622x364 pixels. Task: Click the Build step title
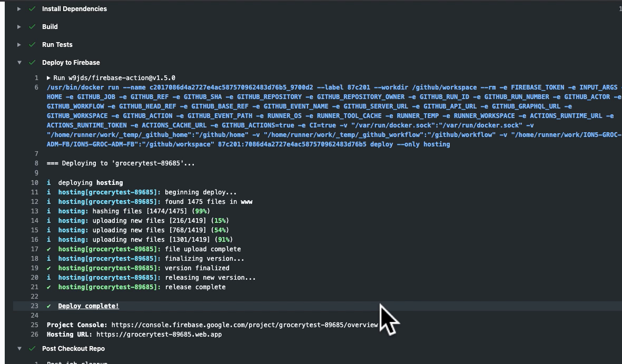(x=50, y=26)
